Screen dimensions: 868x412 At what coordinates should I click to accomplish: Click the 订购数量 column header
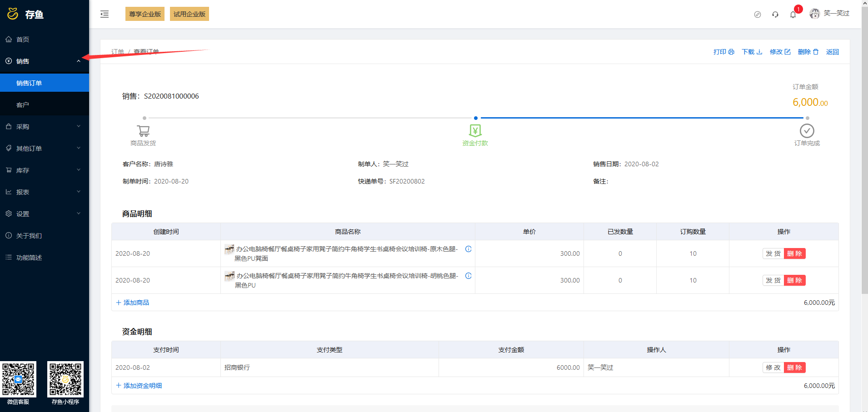(x=693, y=232)
